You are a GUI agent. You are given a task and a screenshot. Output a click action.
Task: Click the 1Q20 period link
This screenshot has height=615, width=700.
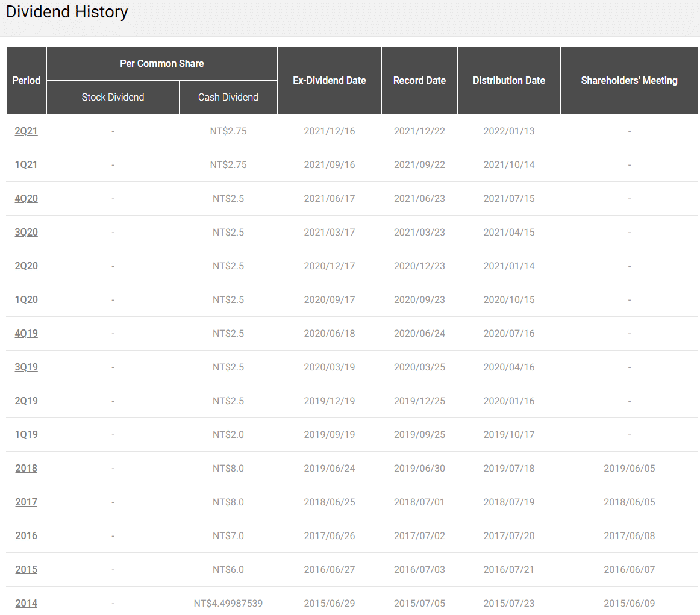26,299
